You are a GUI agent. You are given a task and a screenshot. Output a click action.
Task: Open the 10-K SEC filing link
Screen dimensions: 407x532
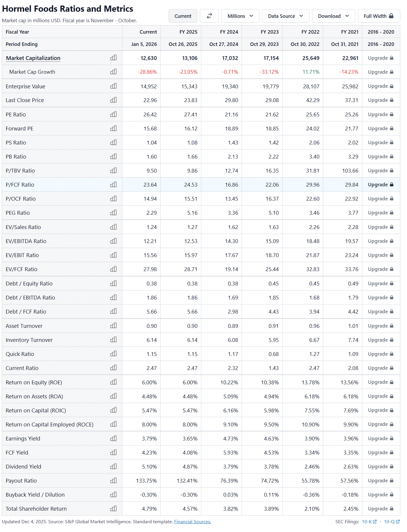tap(369, 521)
